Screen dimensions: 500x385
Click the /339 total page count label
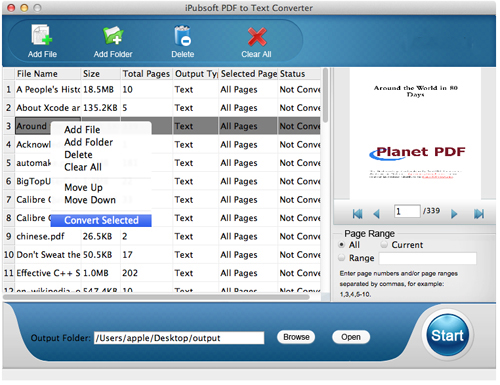pyautogui.click(x=431, y=211)
